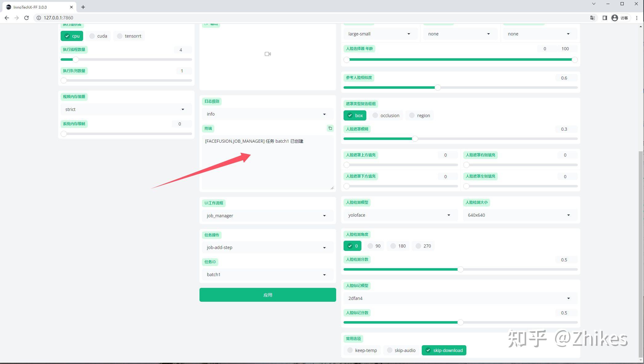
Task: Enable the region mask type
Action: 420,116
